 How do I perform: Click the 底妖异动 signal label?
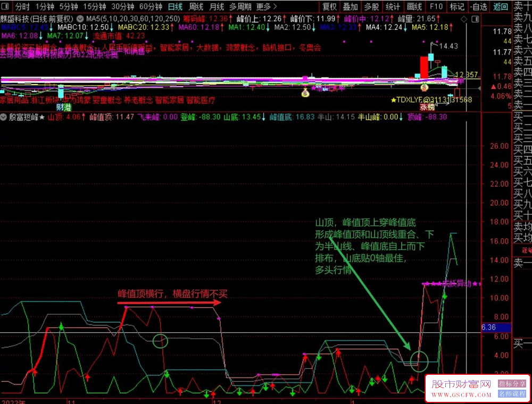pyautogui.click(x=457, y=284)
